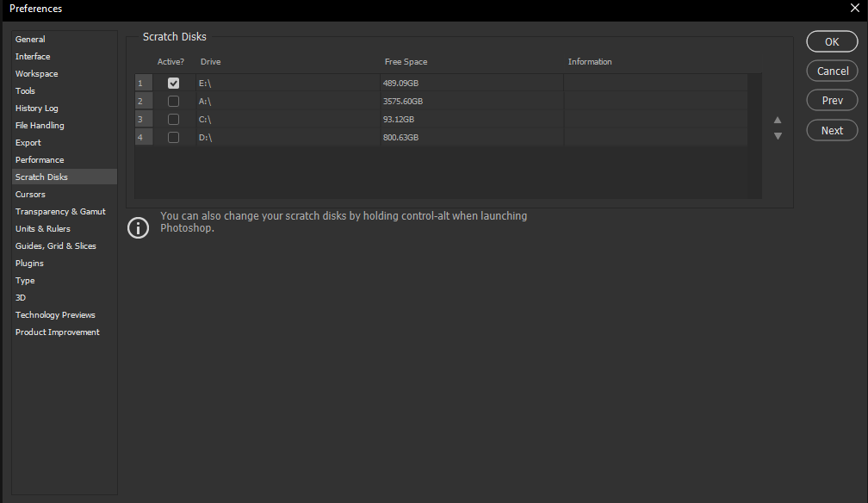Uncheck the E:\ scratch disk checkbox
This screenshot has height=503, width=868.
[x=174, y=84]
